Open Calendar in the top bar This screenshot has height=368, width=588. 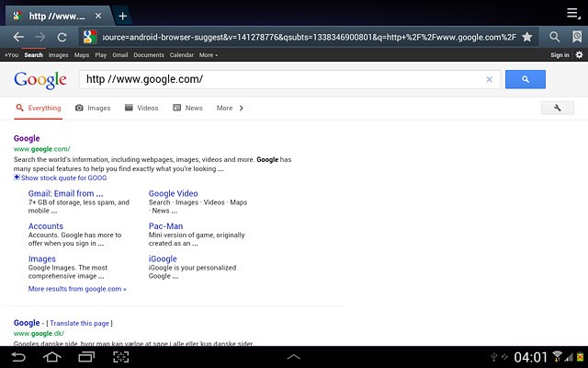click(182, 55)
